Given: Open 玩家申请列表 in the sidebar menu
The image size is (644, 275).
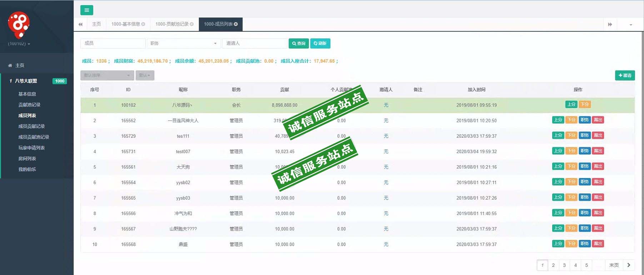Looking at the screenshot, I should (31, 148).
